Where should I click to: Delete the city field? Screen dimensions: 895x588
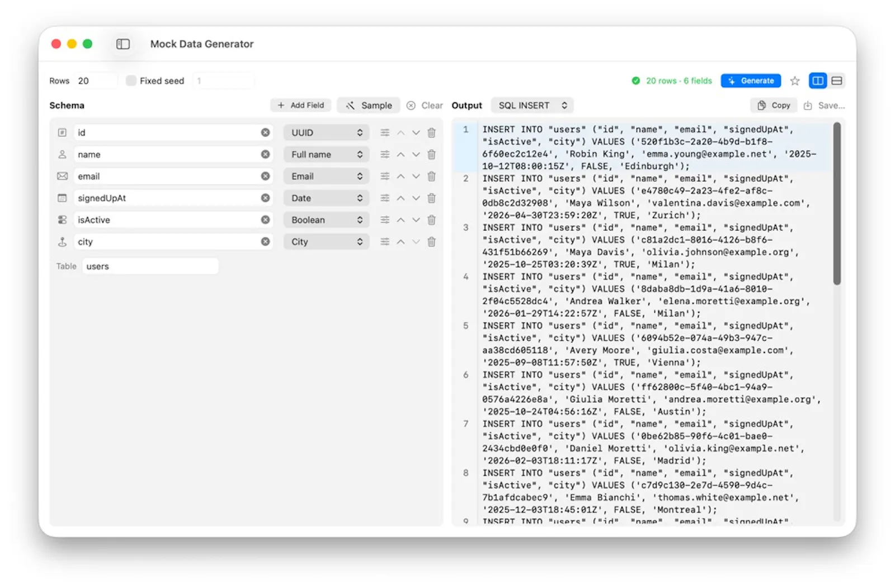431,242
